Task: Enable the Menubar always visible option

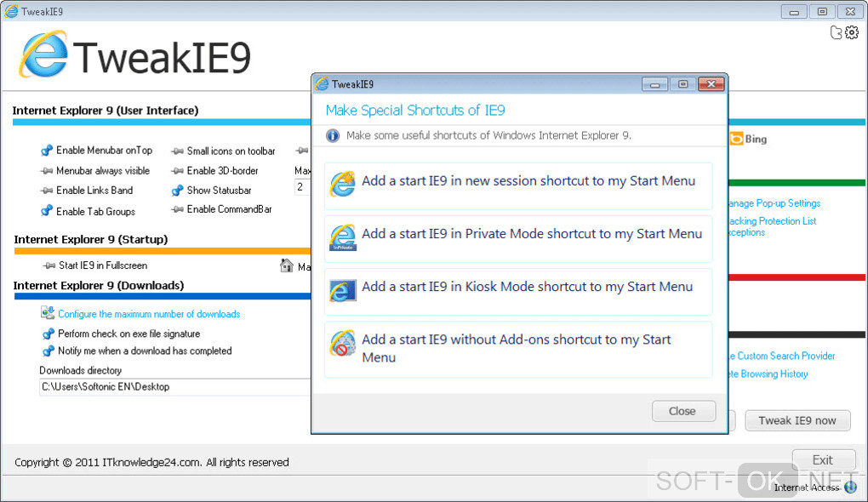Action: (x=47, y=171)
